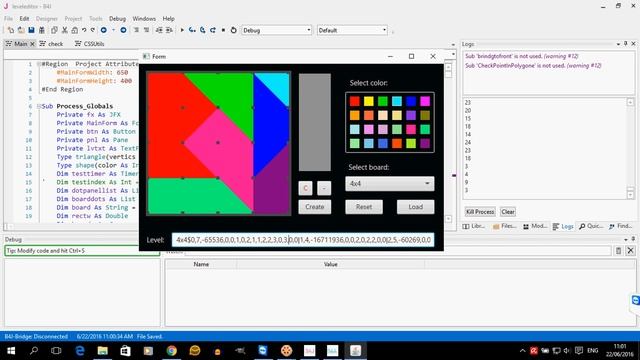Click the Reset button in Form
Image resolution: width=640 pixels, height=360 pixels.
[x=364, y=207]
